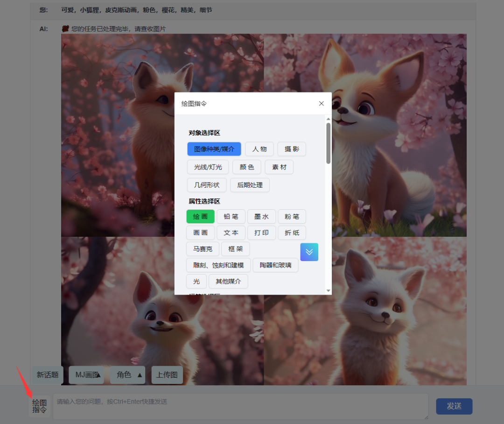Select the 素材 category
Image resolution: width=504 pixels, height=424 pixels.
279,167
